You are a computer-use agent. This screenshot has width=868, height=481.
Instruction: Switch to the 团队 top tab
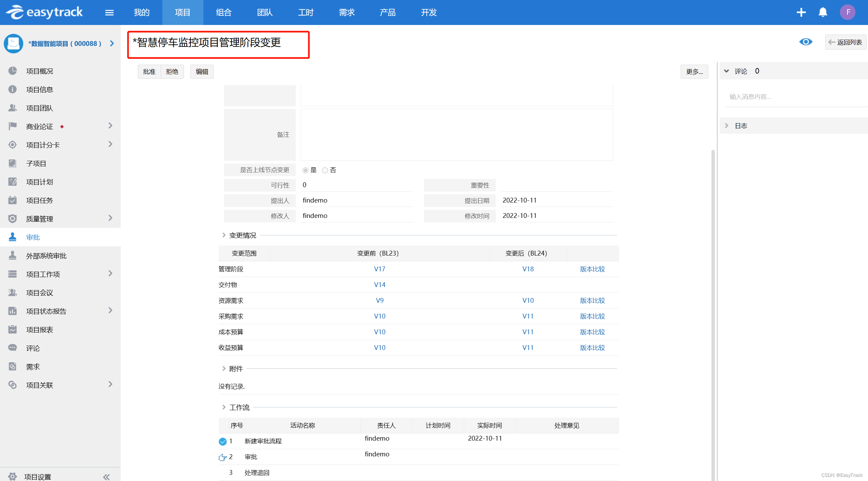[x=265, y=13]
